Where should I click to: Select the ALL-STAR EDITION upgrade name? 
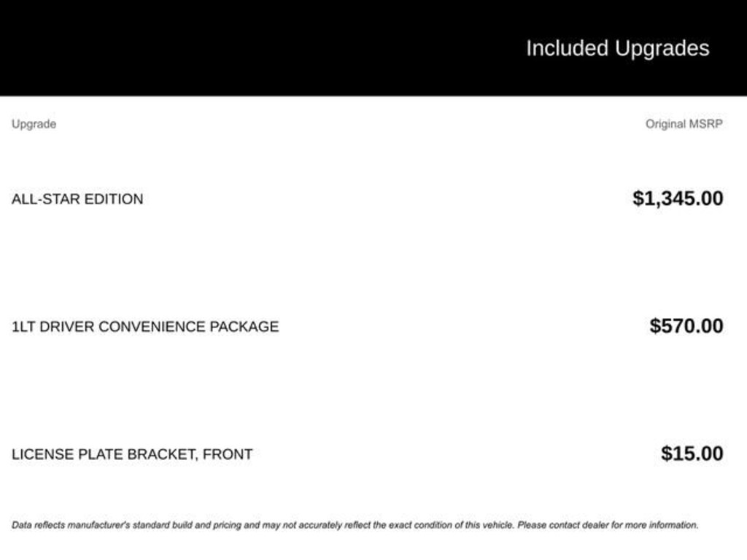pos(77,199)
